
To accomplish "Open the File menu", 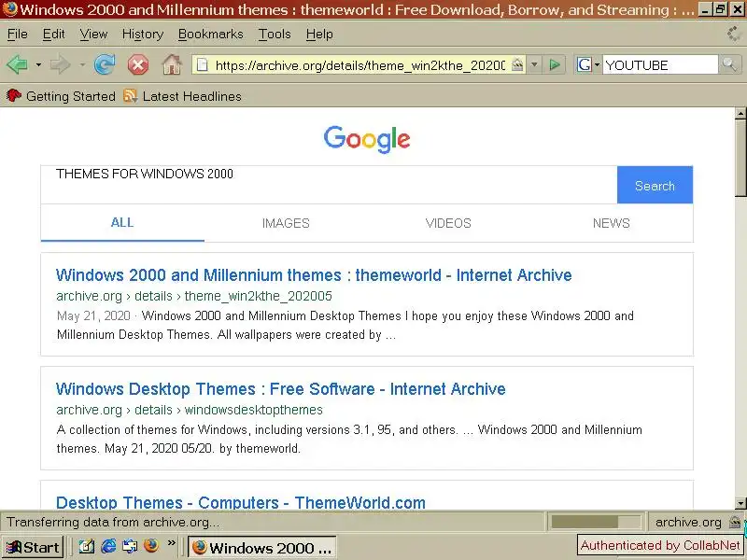I will [18, 35].
